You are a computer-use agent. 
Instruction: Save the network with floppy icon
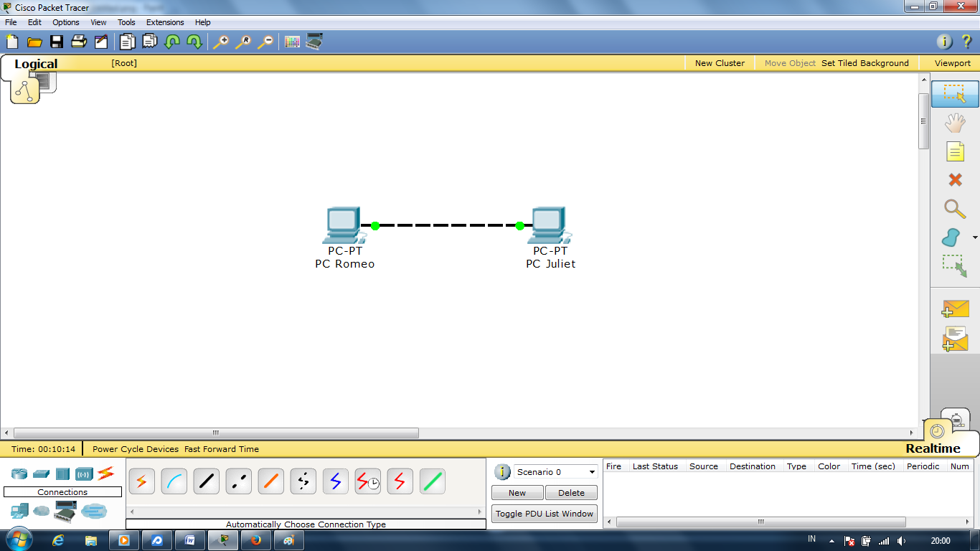tap(57, 42)
